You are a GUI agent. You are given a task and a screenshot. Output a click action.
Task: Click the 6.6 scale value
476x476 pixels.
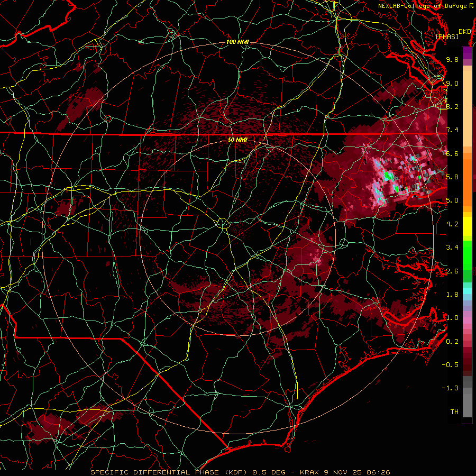452,153
